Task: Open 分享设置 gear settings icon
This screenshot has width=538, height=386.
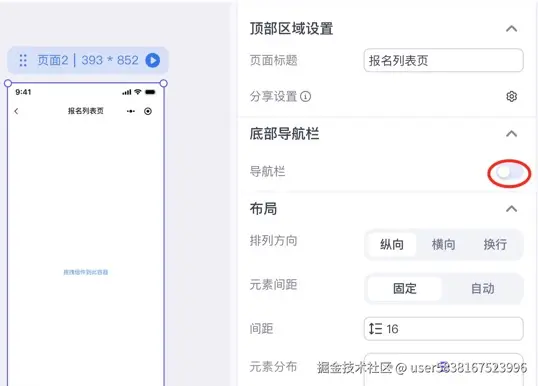Action: point(512,96)
